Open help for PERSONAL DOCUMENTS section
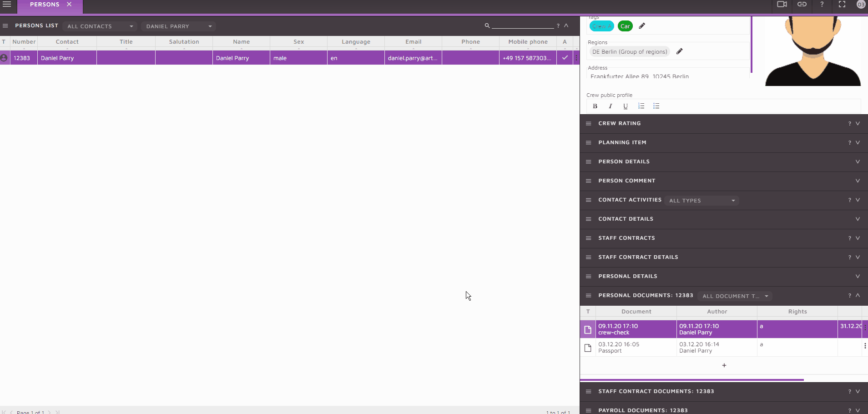This screenshot has height=414, width=868. pos(849,296)
